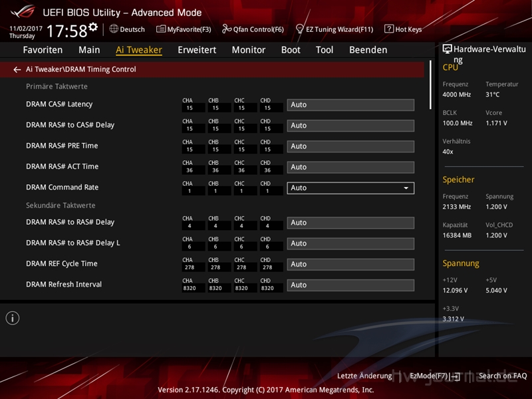
Task: Click the Hot Keys question mark icon
Action: click(389, 29)
